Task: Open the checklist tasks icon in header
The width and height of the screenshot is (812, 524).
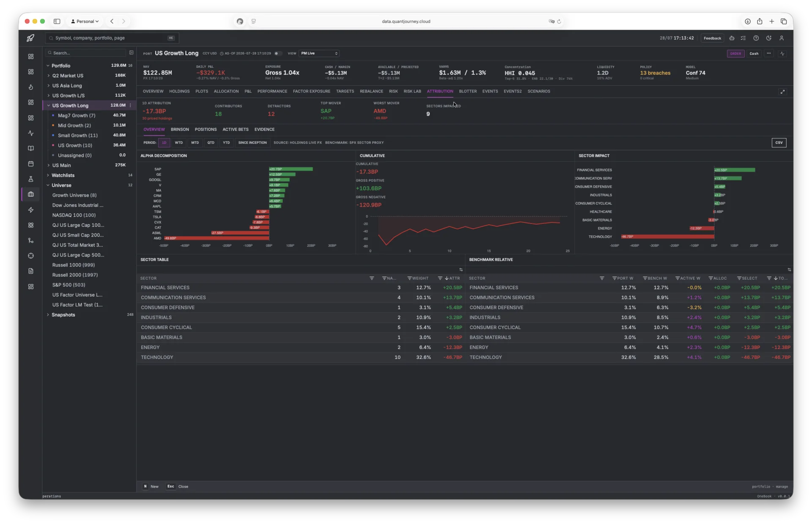Action: point(743,38)
